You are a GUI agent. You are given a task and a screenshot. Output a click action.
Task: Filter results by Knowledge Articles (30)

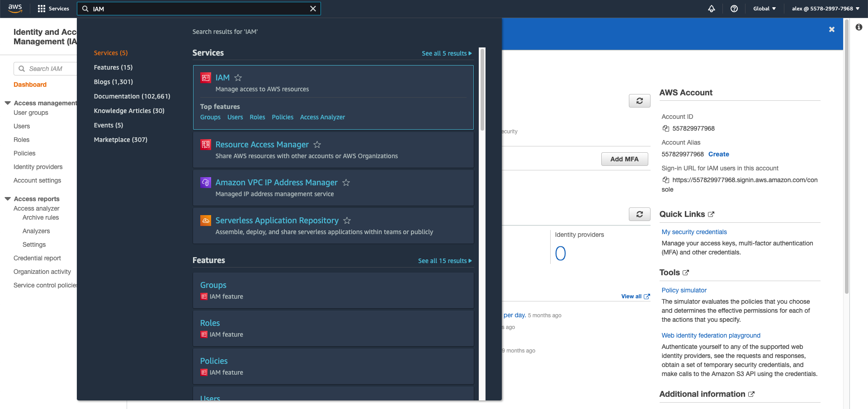click(129, 111)
